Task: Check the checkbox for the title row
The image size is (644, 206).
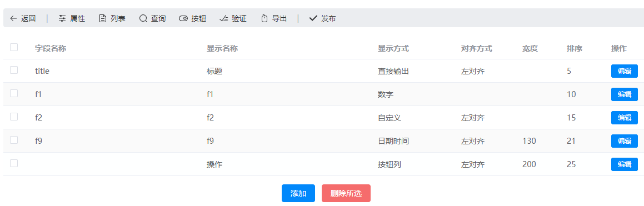Action: (14, 70)
